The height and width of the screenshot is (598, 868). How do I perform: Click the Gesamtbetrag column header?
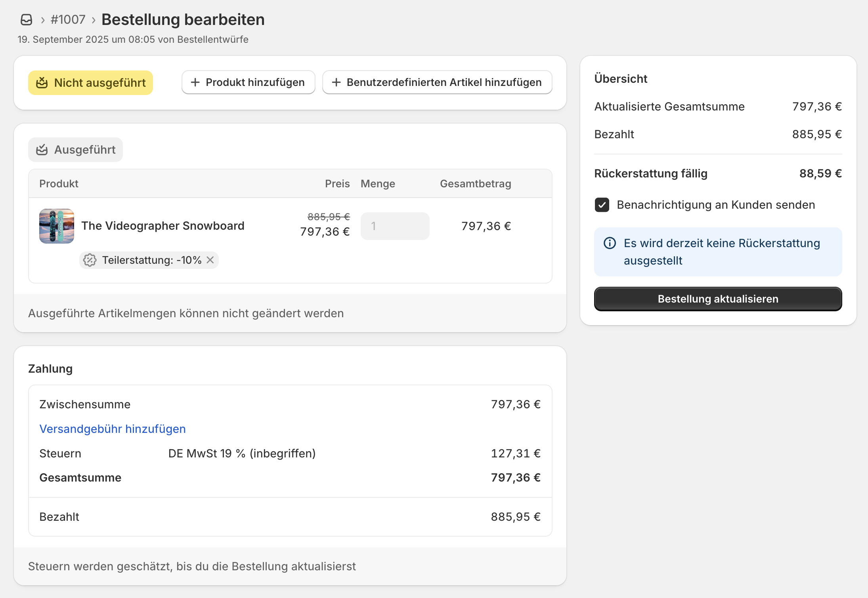pos(475,184)
